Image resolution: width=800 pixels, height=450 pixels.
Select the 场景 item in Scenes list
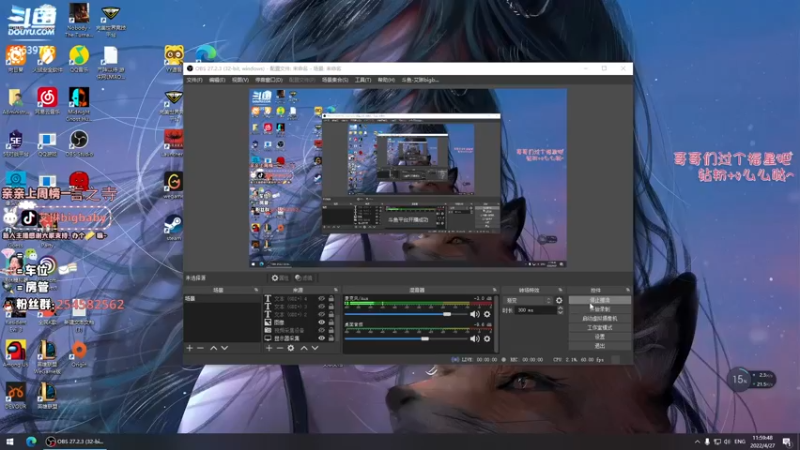click(222, 298)
